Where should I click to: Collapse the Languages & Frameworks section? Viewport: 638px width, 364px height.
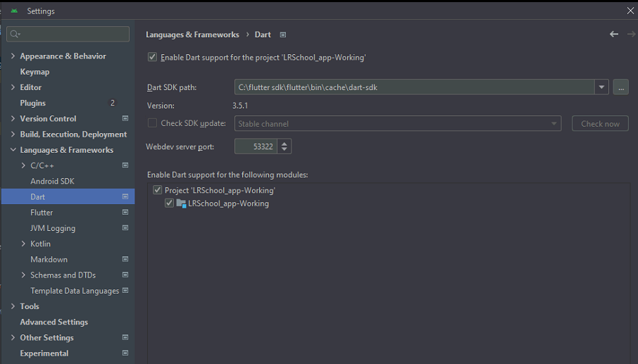(x=13, y=150)
